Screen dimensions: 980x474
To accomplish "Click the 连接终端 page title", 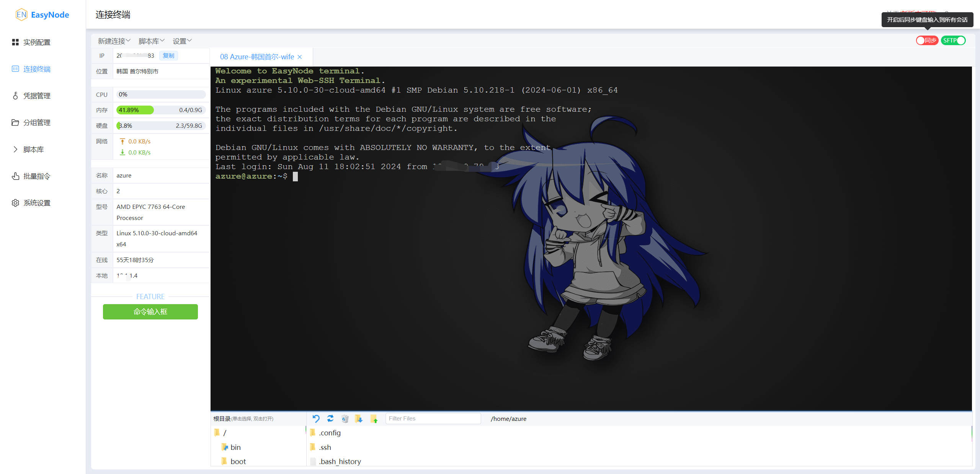I will [113, 15].
